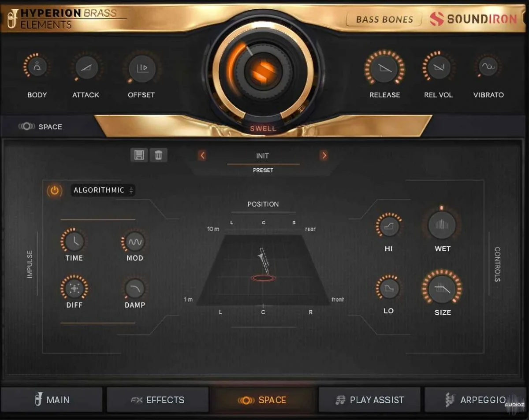Adjust the VIBRATO knob

[x=488, y=67]
